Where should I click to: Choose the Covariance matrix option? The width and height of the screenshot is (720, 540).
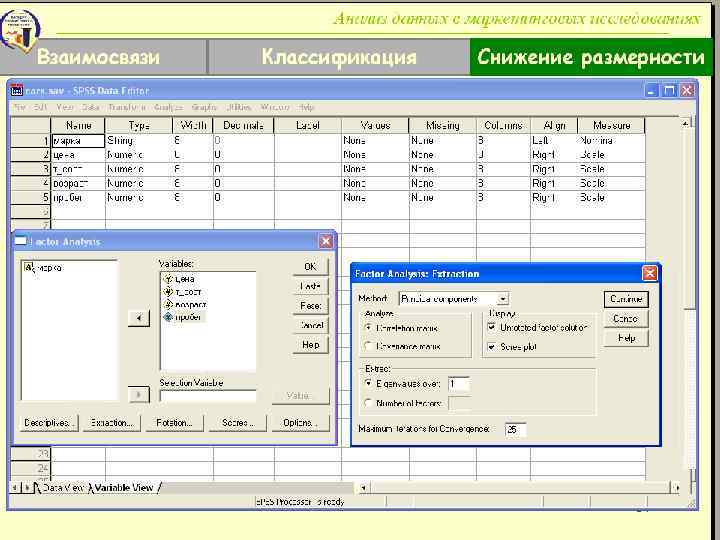tap(369, 346)
